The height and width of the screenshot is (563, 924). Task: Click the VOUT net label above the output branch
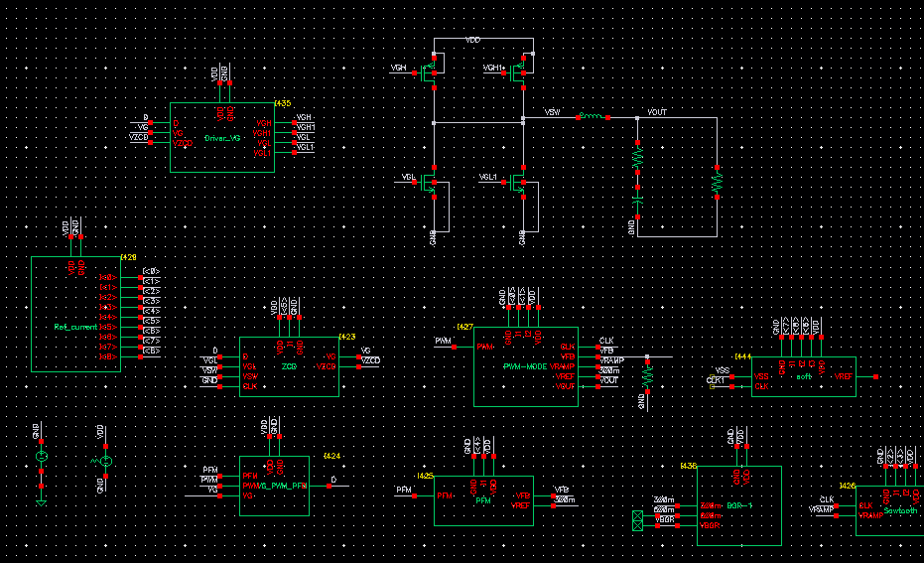tap(657, 112)
